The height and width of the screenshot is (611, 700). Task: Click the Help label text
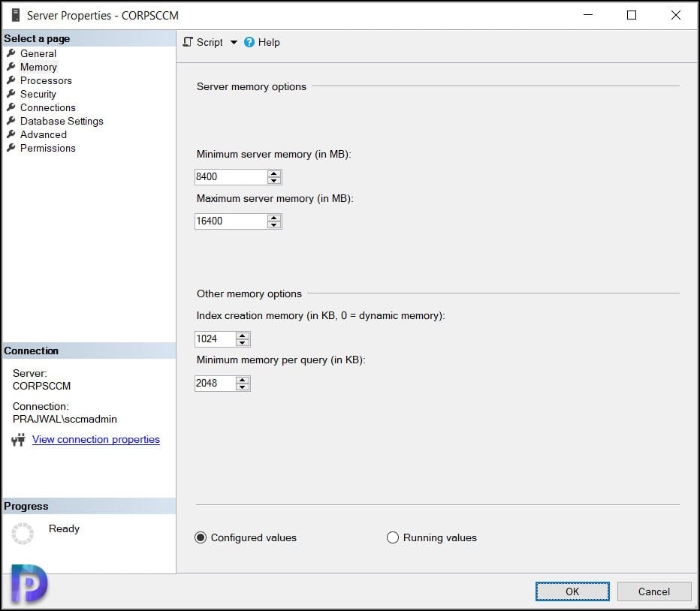pos(269,42)
